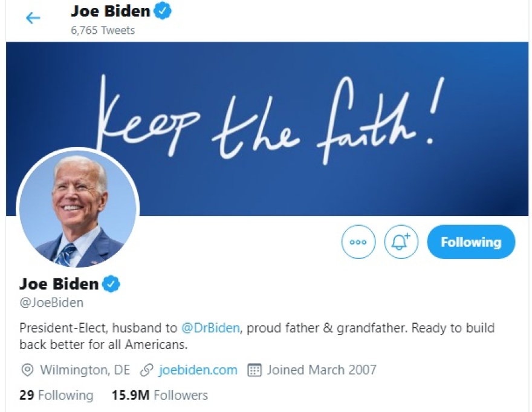Click the @JoeBiden handle text
The height and width of the screenshot is (412, 532).
pos(51,302)
